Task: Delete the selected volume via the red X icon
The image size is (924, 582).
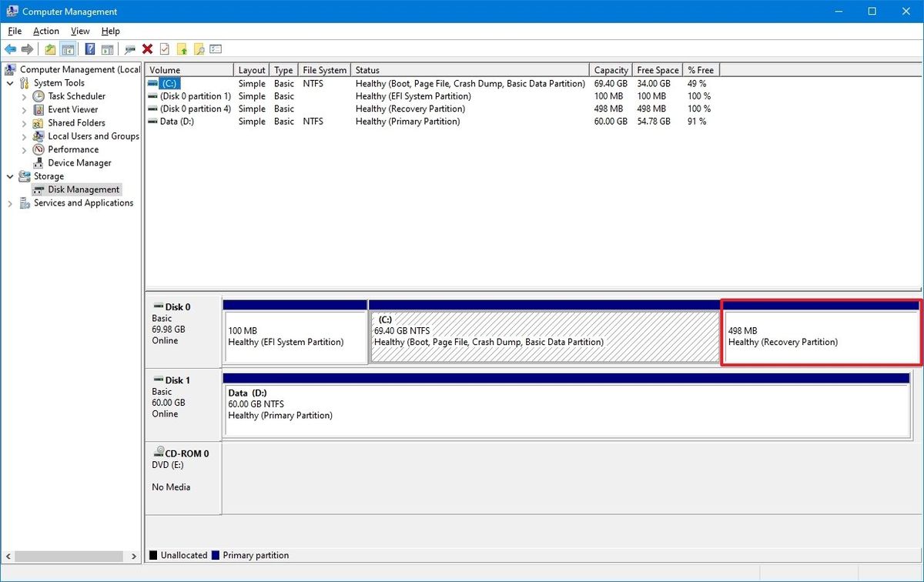Action: (146, 48)
